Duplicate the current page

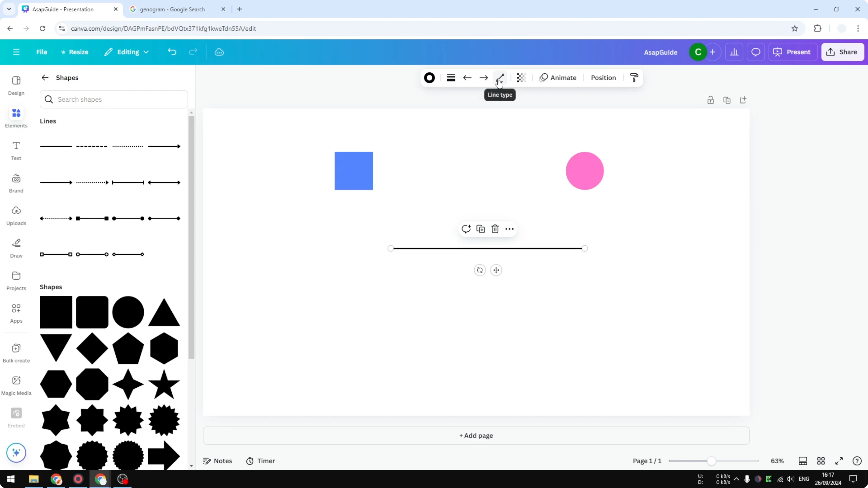pyautogui.click(x=727, y=100)
